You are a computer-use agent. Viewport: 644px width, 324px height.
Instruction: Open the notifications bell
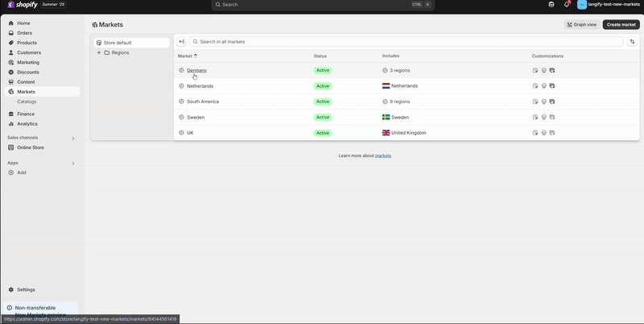click(567, 4)
